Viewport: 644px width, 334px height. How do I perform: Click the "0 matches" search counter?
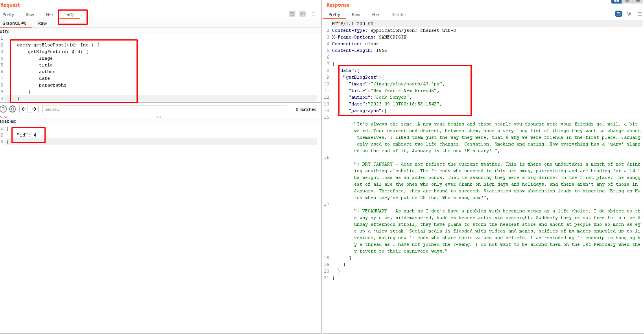click(306, 109)
